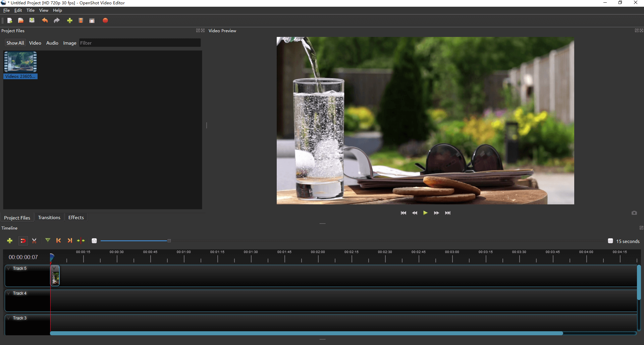Image resolution: width=644 pixels, height=345 pixels.
Task: Select the Videos 23605 file thumbnail
Action: point(20,65)
